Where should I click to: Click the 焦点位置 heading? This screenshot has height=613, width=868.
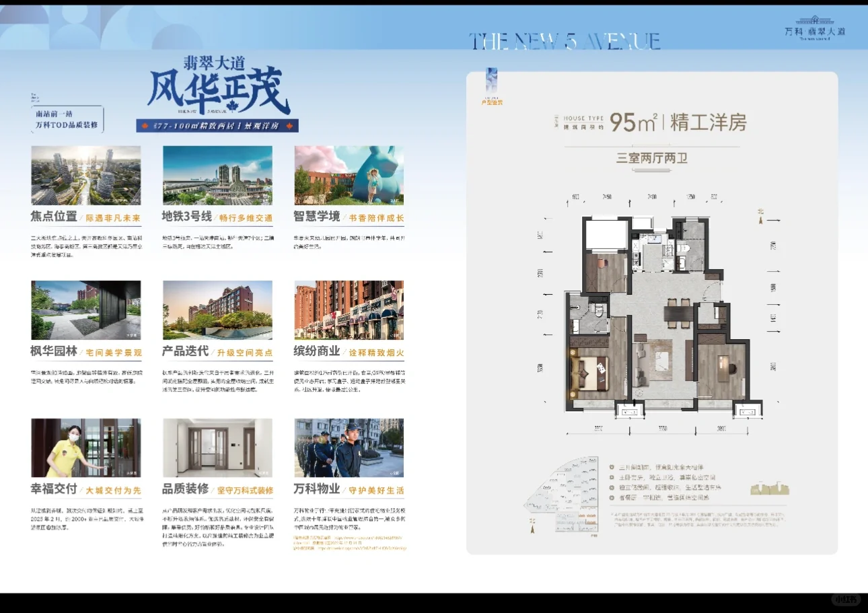point(54,217)
